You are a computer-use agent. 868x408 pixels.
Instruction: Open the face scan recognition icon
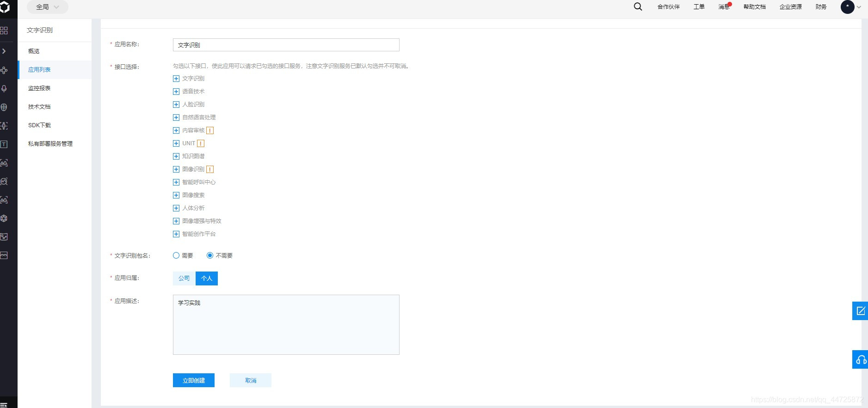pos(4,126)
